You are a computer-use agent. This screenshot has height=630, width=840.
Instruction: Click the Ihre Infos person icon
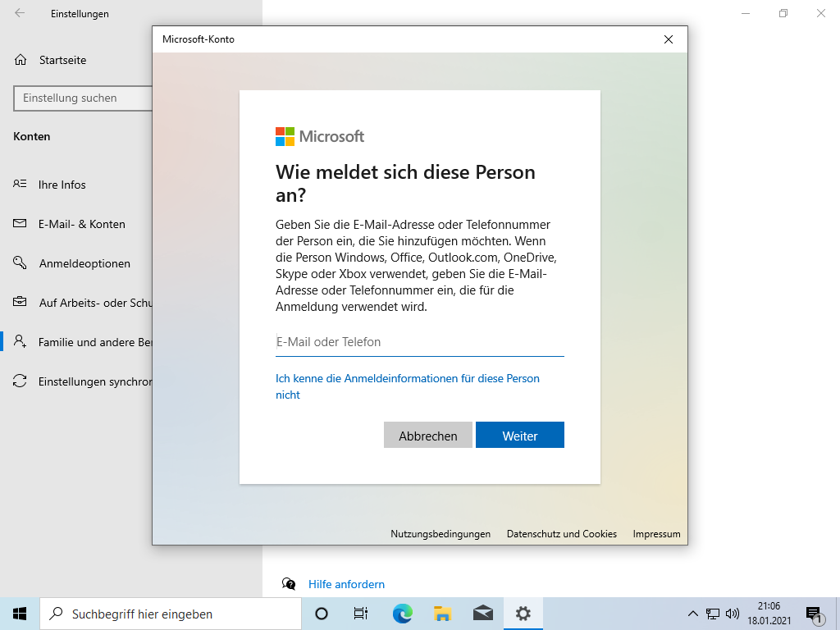[x=20, y=184]
